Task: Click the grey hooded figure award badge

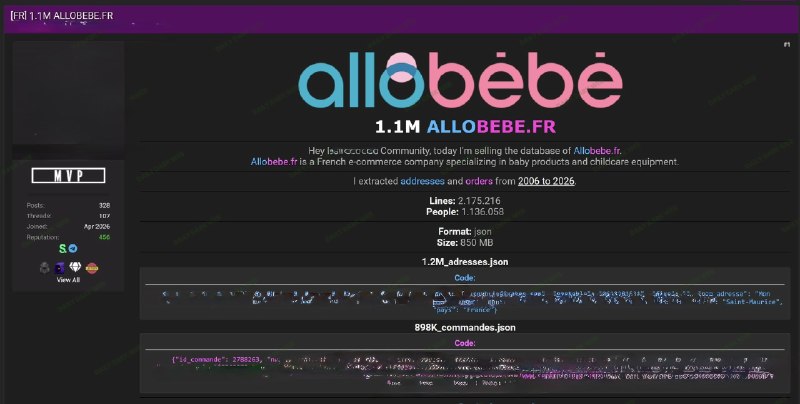Action: point(45,268)
